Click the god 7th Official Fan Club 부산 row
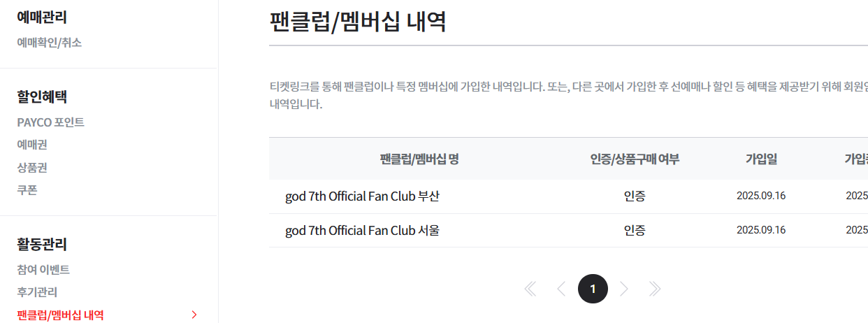The height and width of the screenshot is (323, 868). tap(363, 196)
